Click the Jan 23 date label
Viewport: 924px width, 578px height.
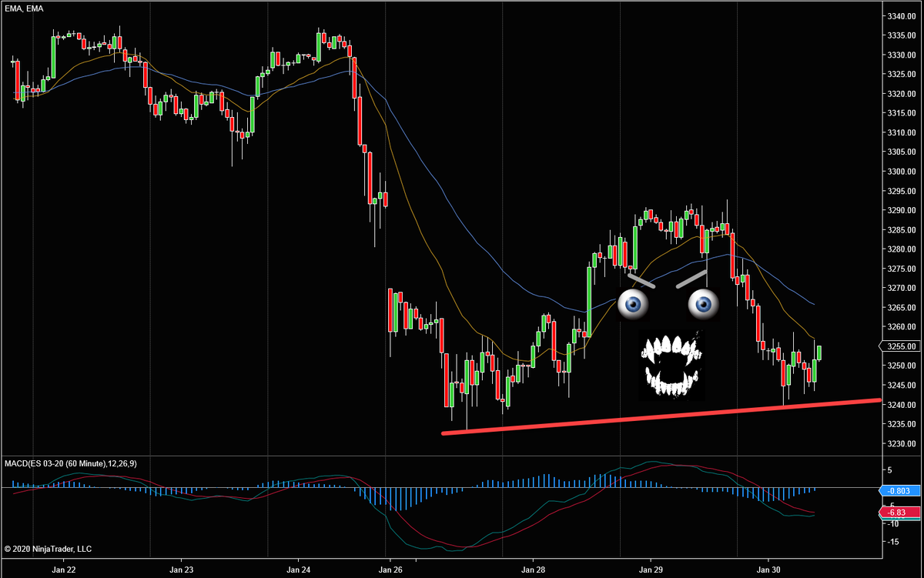tap(181, 570)
